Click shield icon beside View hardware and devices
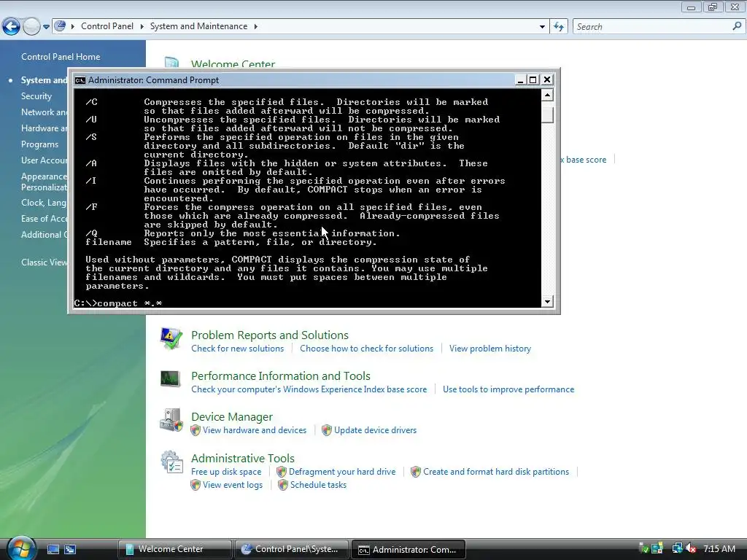The width and height of the screenshot is (747, 560). (196, 430)
